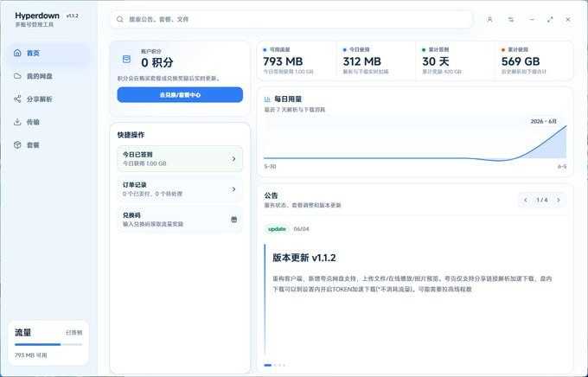Open the 传输 transfers page
This screenshot has height=377, width=588.
[48, 122]
